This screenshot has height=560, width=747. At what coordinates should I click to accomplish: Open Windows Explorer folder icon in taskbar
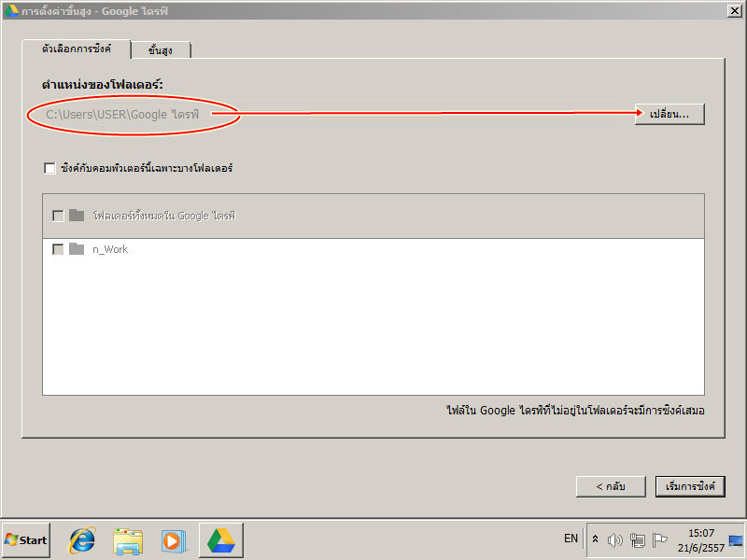(128, 541)
